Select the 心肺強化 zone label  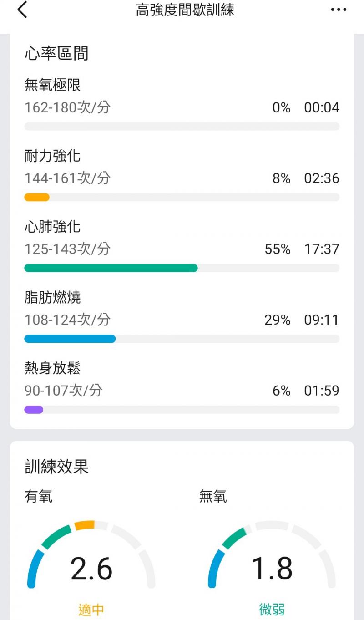point(53,227)
